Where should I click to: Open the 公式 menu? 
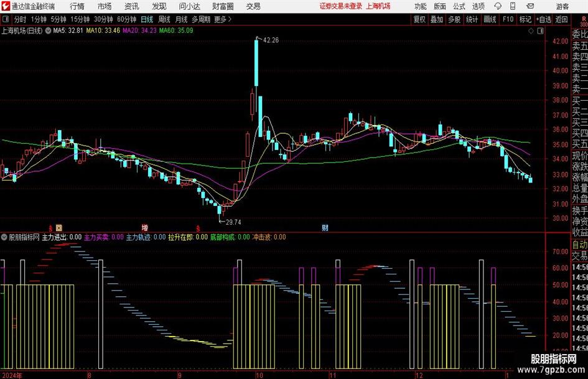pos(459,6)
